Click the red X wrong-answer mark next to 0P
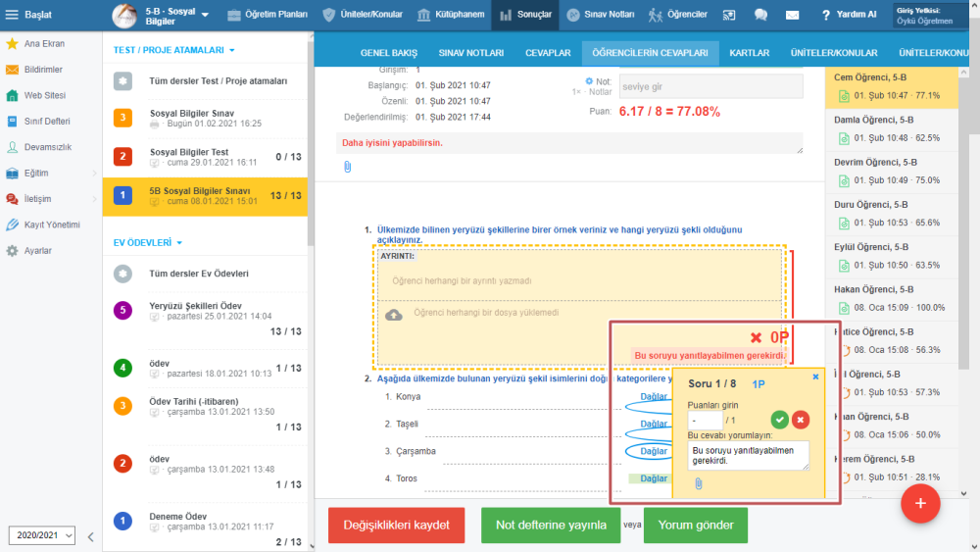Screen dimensions: 980x552 pos(756,337)
